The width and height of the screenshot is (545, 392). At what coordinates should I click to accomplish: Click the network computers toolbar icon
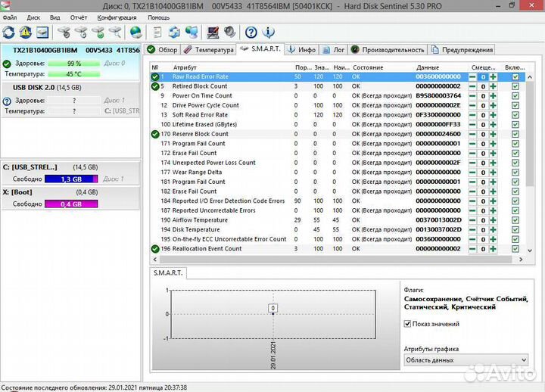[x=192, y=33]
